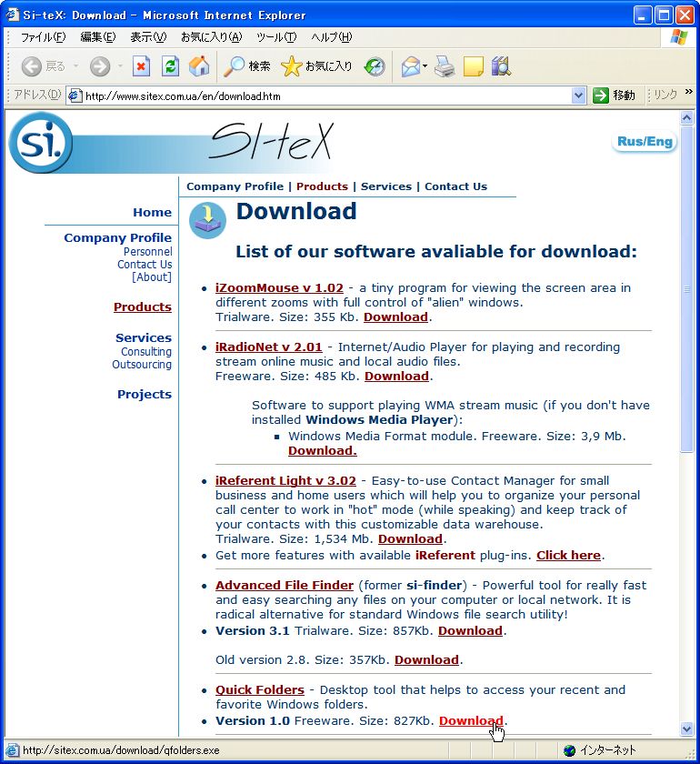Click the status bar page icon
The image size is (700, 764).
point(13,750)
